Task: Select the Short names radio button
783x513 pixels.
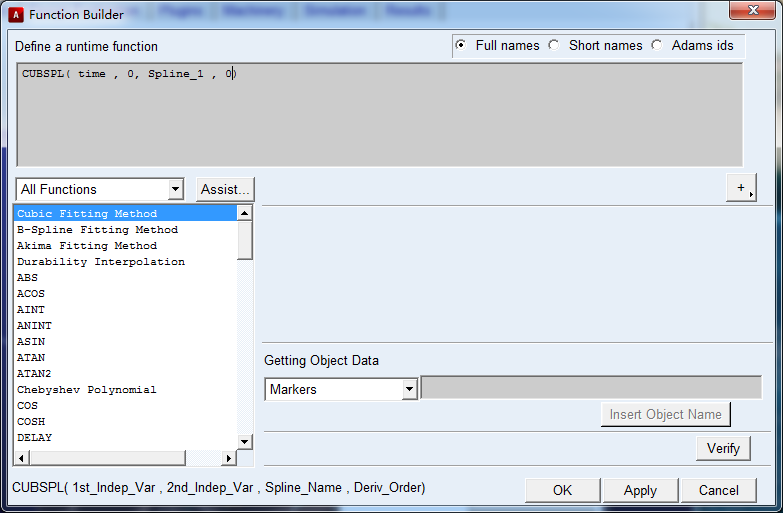Action: [x=553, y=45]
